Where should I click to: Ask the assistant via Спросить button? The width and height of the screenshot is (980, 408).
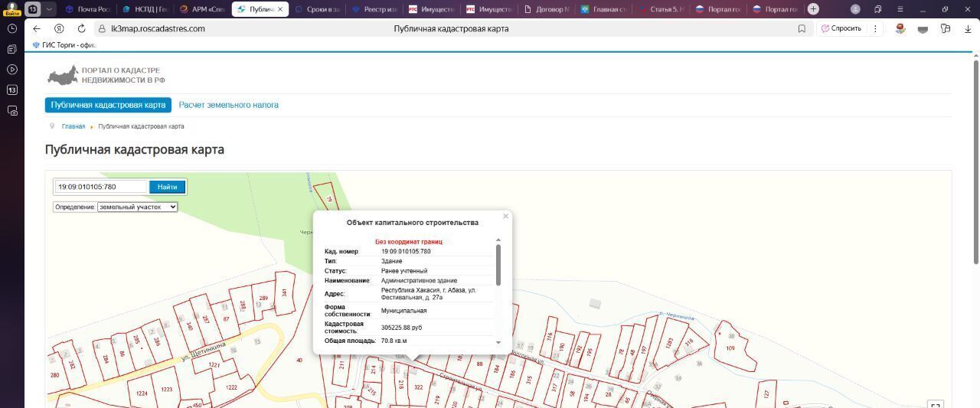[x=840, y=28]
